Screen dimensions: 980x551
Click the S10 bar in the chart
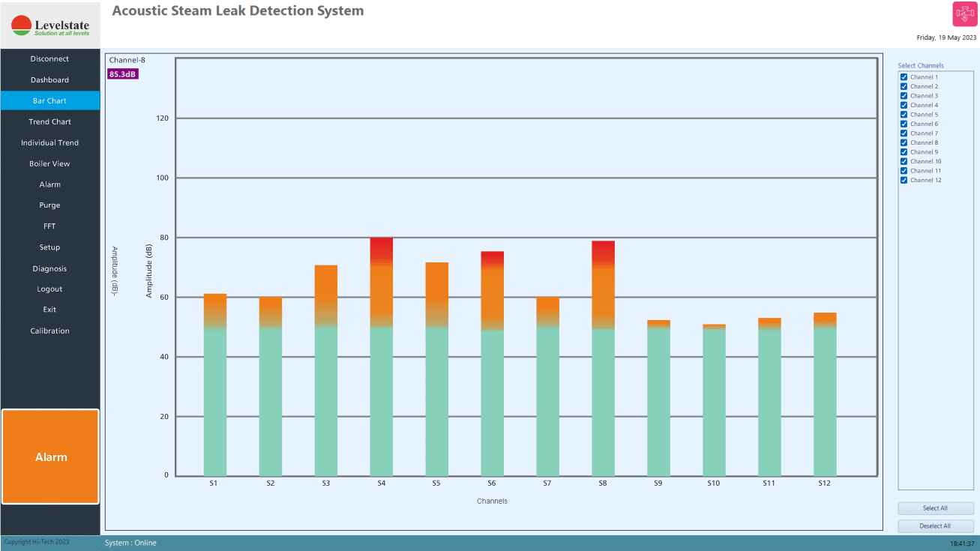click(x=715, y=400)
